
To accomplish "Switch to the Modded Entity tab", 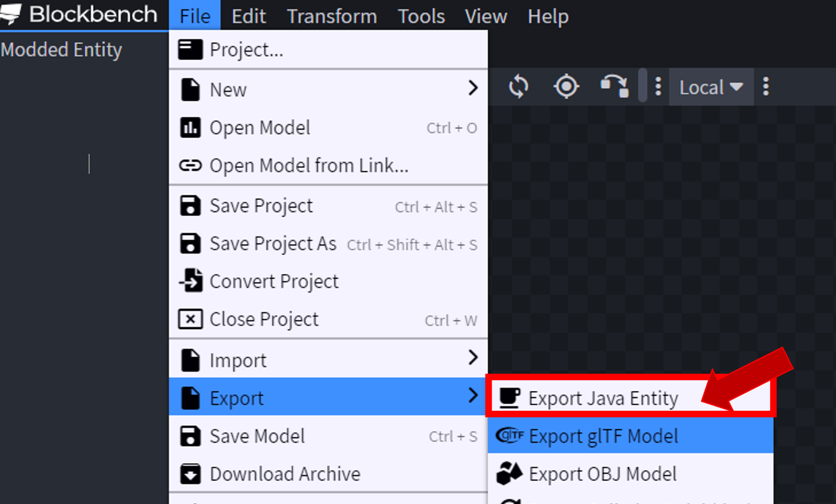I will click(62, 50).
